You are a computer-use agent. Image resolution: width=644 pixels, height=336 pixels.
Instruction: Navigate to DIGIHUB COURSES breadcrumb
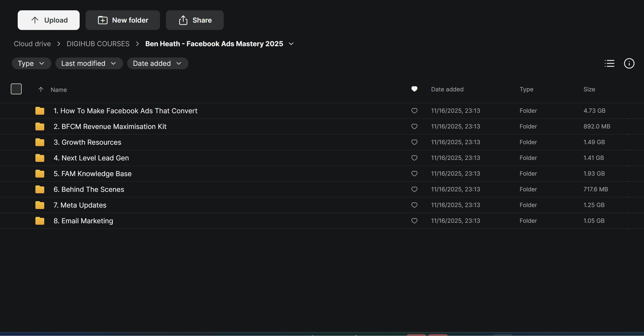pyautogui.click(x=98, y=44)
